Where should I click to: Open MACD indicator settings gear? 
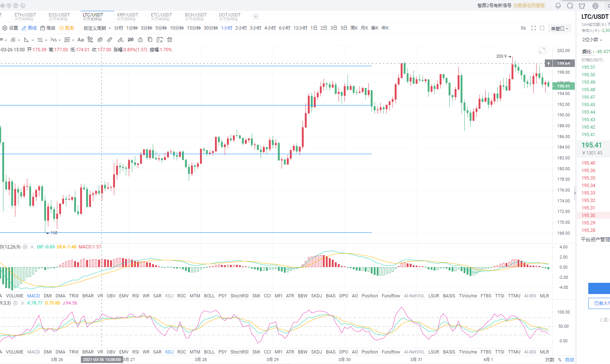click(x=25, y=247)
